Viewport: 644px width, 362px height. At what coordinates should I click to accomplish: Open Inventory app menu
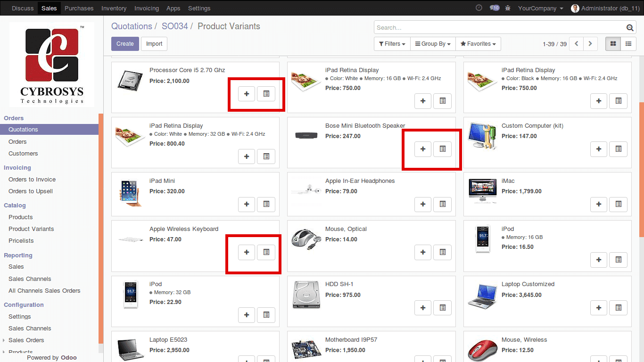point(114,8)
